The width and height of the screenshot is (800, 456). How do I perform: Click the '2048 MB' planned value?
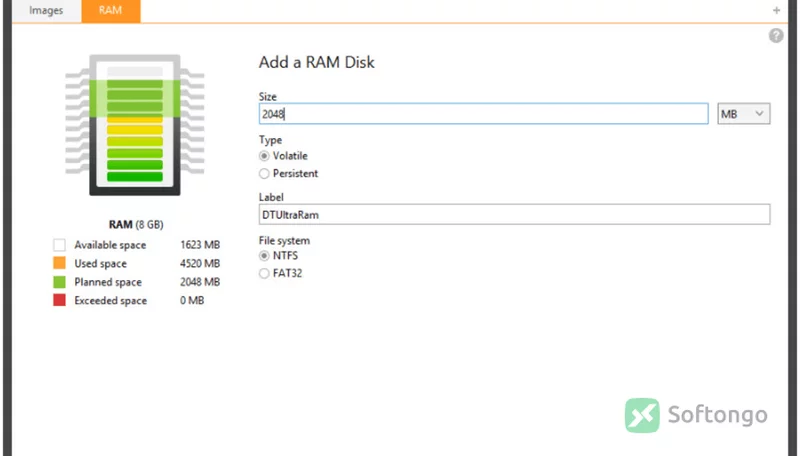tap(200, 282)
